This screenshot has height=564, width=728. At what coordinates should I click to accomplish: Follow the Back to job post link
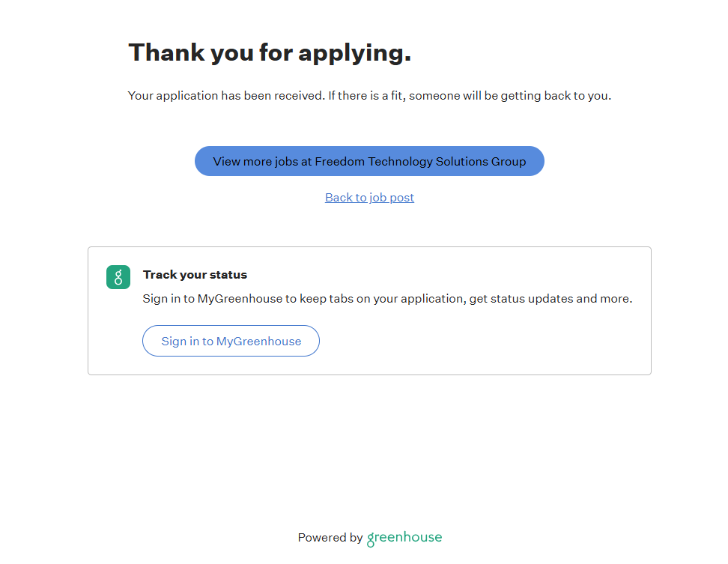pos(369,198)
